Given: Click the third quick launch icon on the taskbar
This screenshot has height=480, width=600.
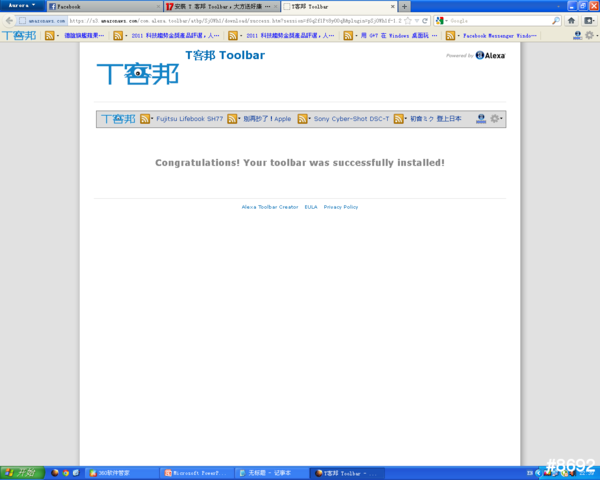Looking at the screenshot, I should coord(76,473).
